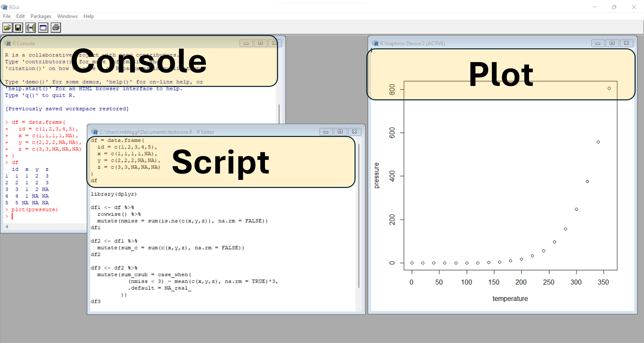Open the Windows menu
This screenshot has height=343, width=644.
tap(67, 16)
